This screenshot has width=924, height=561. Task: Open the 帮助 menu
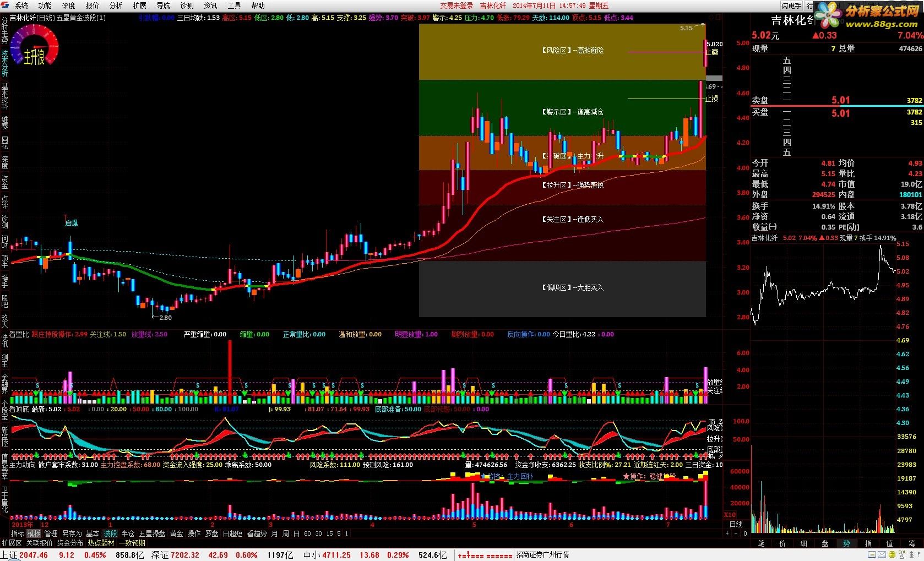point(258,6)
